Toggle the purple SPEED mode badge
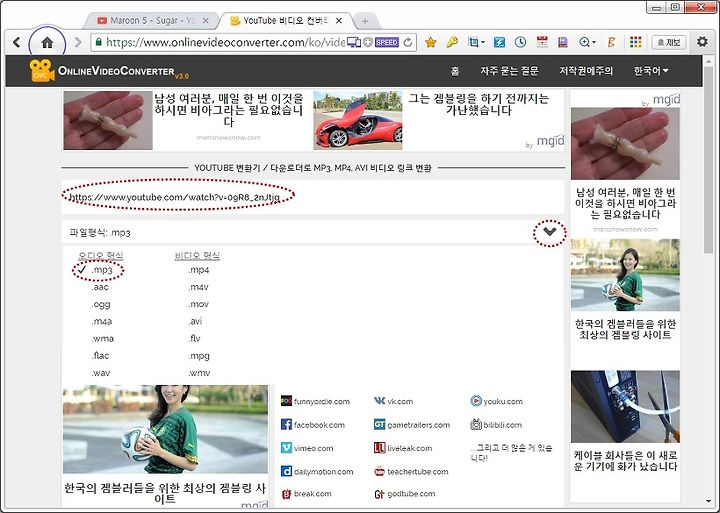Image resolution: width=720 pixels, height=513 pixels. [387, 42]
